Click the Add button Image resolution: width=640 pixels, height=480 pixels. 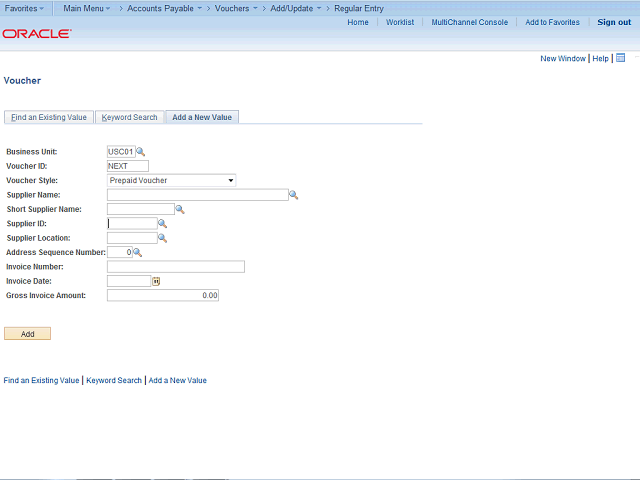point(27,334)
